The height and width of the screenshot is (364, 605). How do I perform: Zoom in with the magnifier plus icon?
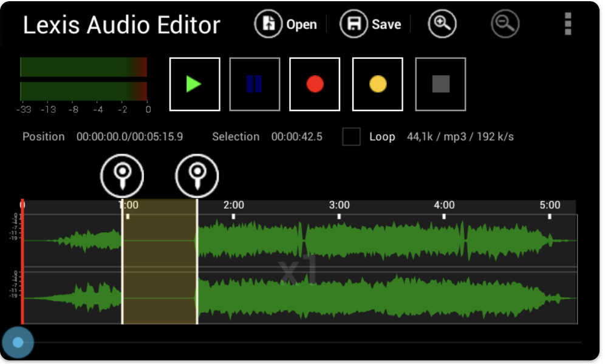click(x=442, y=24)
